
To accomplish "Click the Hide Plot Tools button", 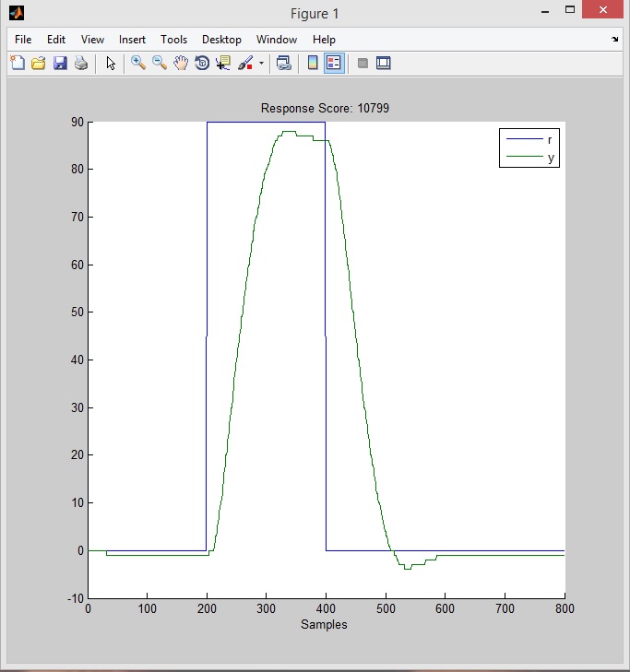I will [363, 64].
